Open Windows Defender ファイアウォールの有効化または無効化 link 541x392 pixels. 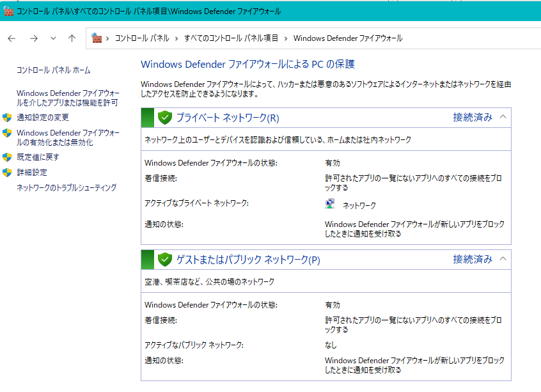tap(67, 137)
